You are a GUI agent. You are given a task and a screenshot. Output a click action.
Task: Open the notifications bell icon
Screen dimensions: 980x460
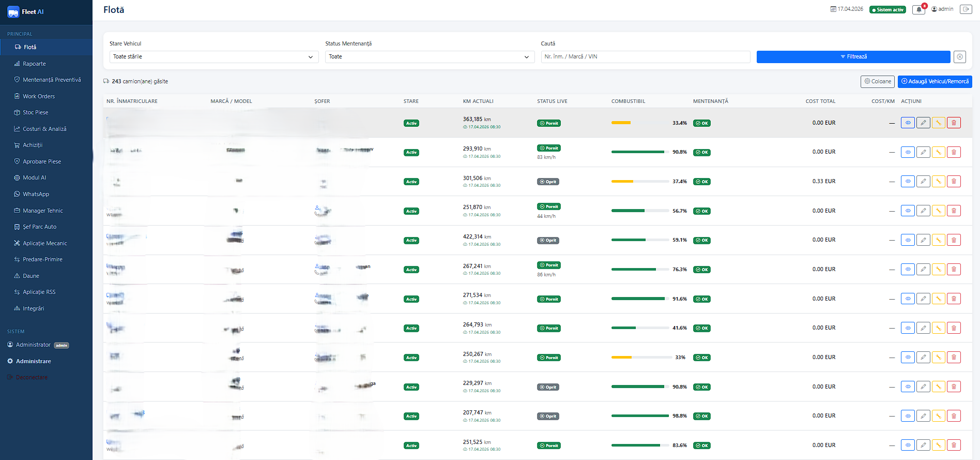918,9
